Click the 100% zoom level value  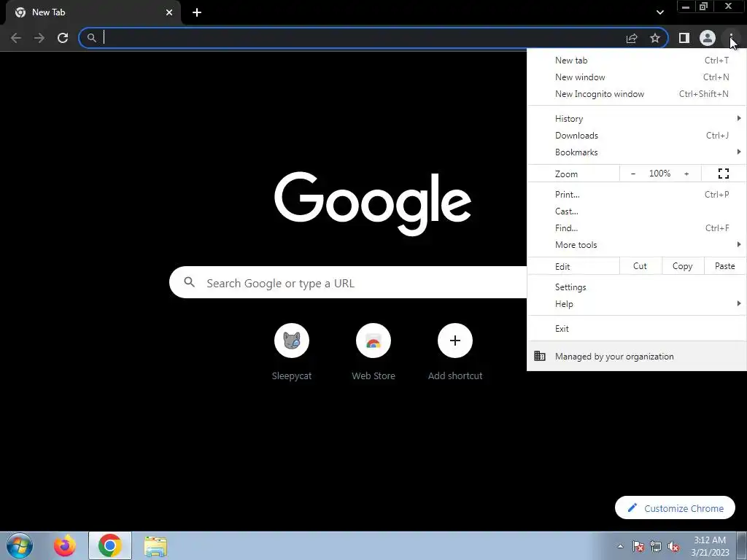tap(659, 174)
